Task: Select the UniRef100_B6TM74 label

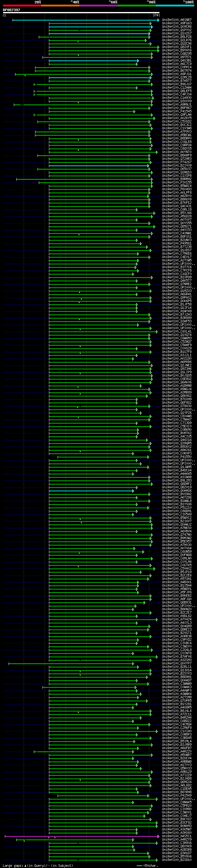Action: click(x=177, y=71)
